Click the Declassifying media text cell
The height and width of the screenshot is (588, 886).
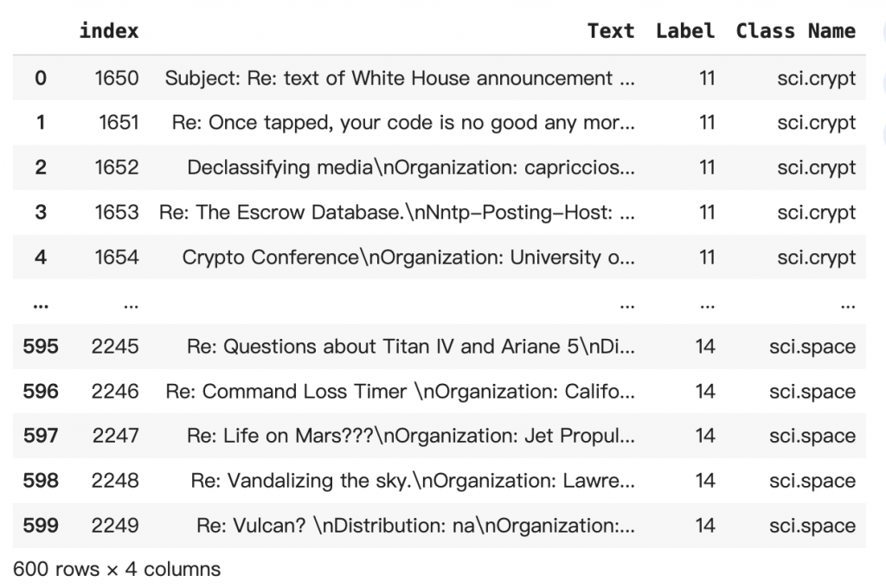click(x=411, y=167)
